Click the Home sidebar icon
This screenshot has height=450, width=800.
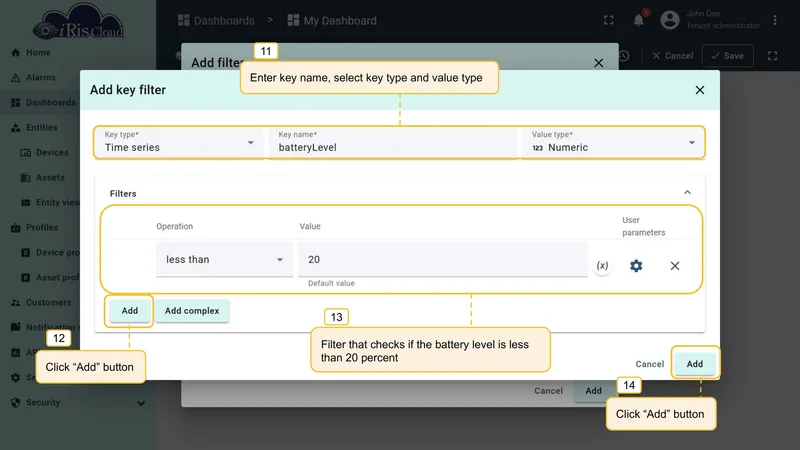point(16,53)
